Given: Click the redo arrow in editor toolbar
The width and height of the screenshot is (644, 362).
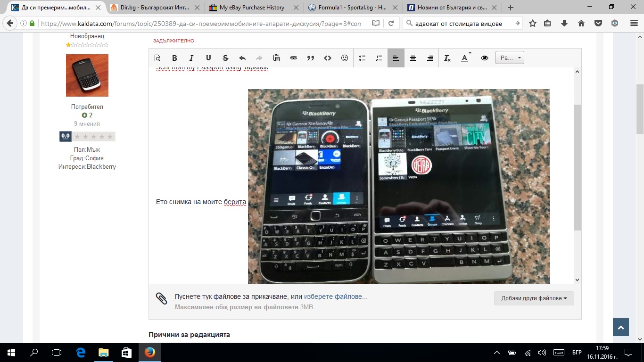Looking at the screenshot, I should tap(259, 58).
